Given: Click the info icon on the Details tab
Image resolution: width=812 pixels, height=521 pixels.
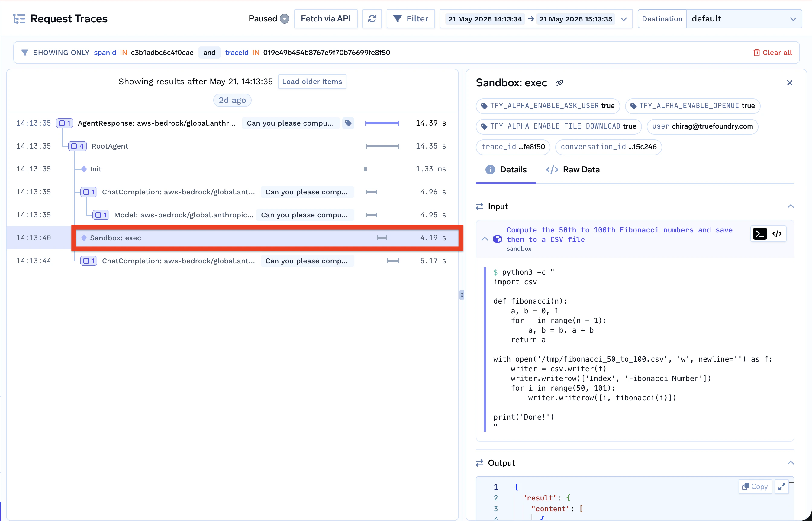Looking at the screenshot, I should pos(490,170).
